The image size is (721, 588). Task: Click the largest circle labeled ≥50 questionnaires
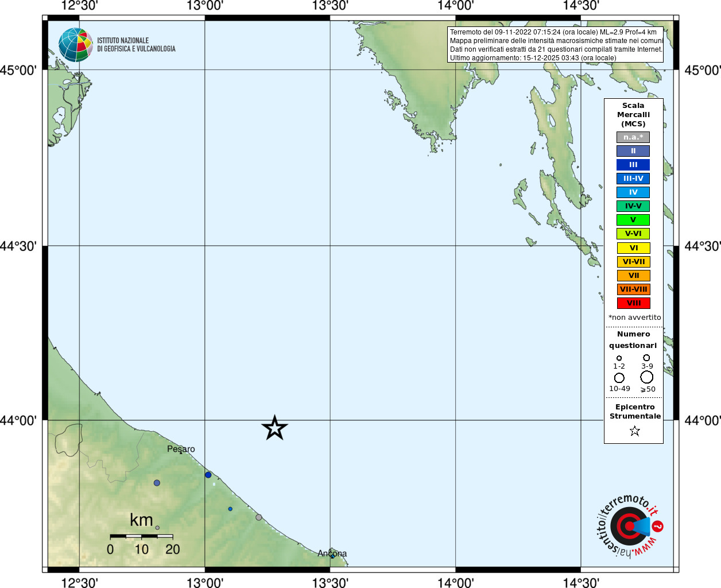647,377
